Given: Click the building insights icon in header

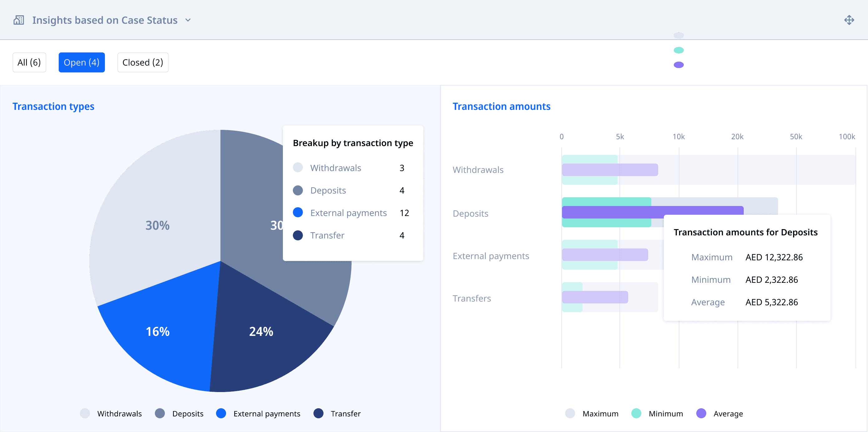Looking at the screenshot, I should tap(18, 20).
